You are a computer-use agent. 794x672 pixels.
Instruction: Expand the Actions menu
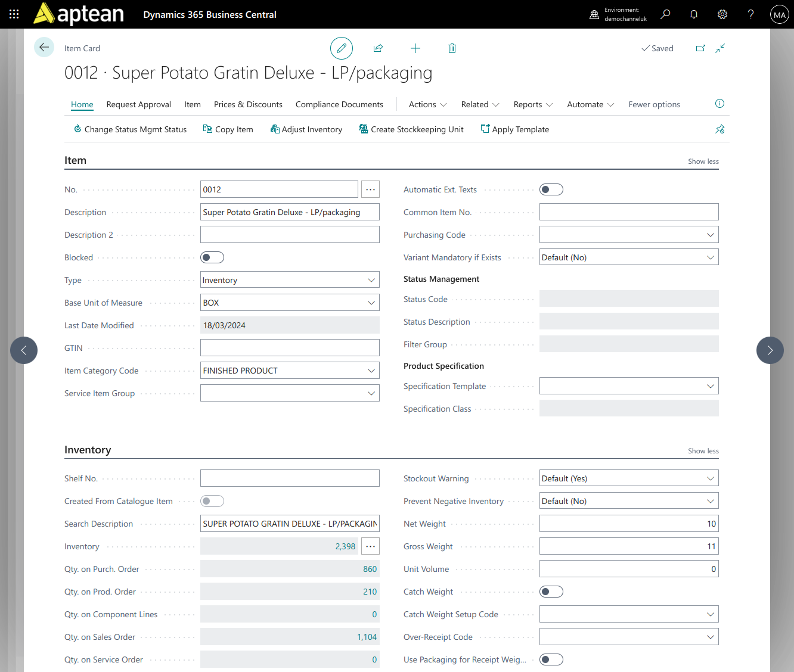(x=427, y=104)
